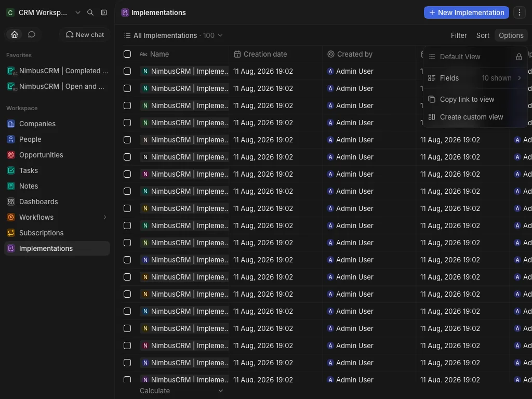Viewport: 532px width, 399px height.
Task: Click the Fields menu icon
Action: [x=432, y=78]
